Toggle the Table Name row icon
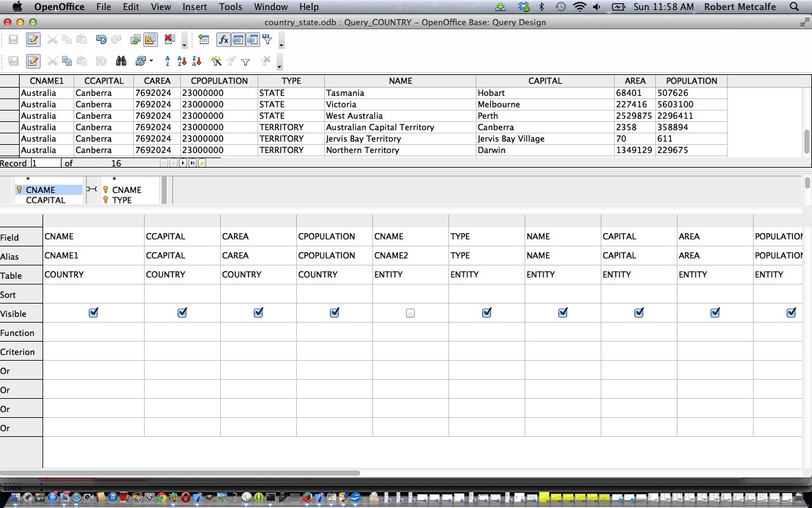 (x=238, y=39)
